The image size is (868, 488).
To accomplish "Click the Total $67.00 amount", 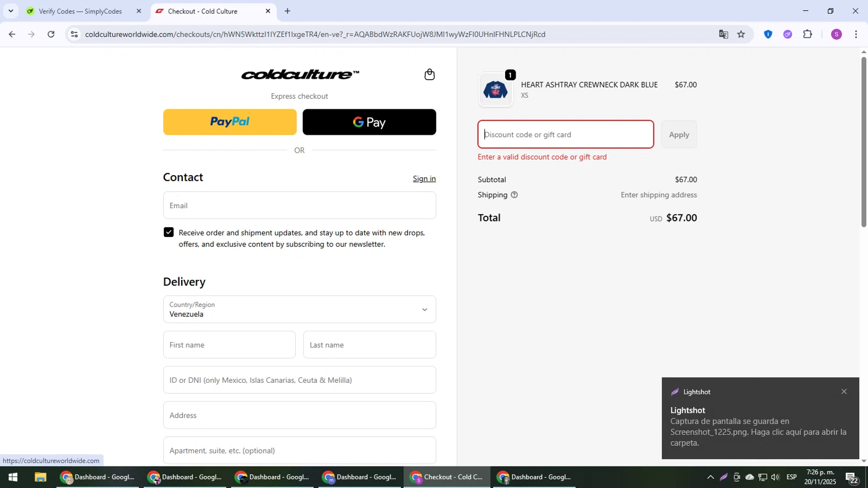I will click(681, 218).
